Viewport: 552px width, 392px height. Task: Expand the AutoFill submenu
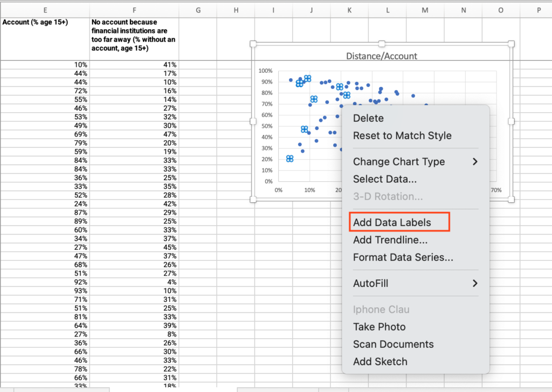click(416, 284)
